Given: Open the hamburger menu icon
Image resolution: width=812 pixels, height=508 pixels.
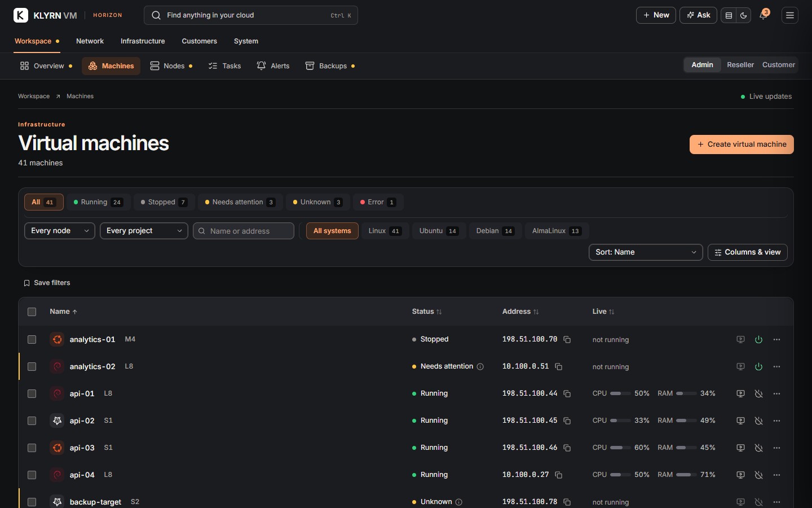Looking at the screenshot, I should [790, 15].
